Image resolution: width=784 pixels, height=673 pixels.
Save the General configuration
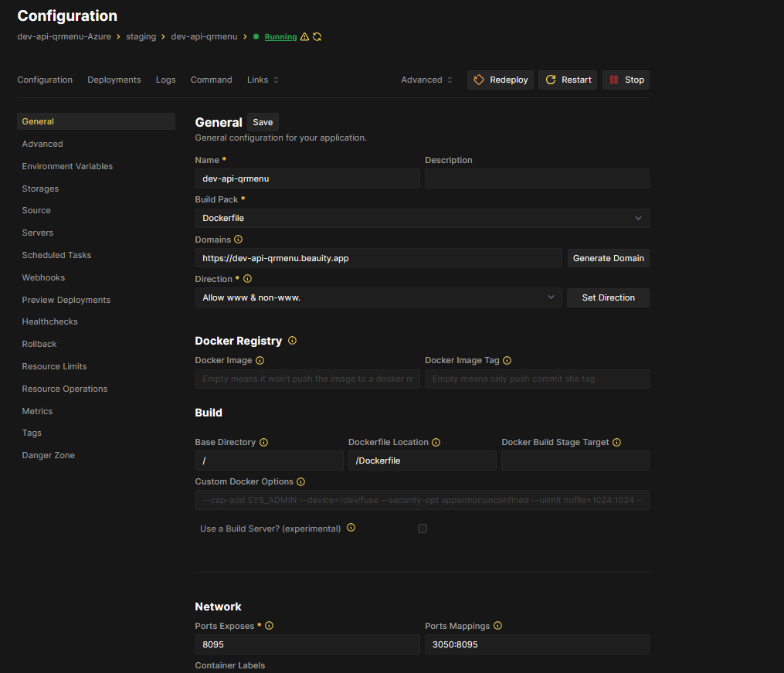[x=263, y=123]
